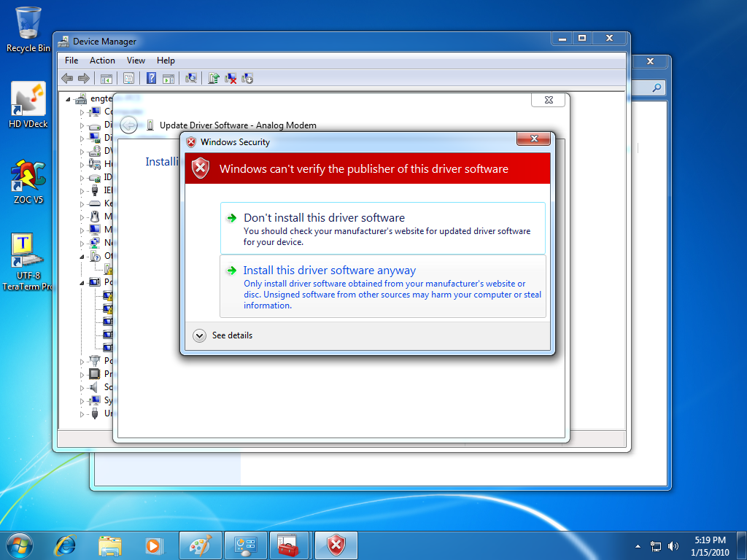Click the Update Driver Software toolbar icon
The image size is (747, 560).
[214, 79]
